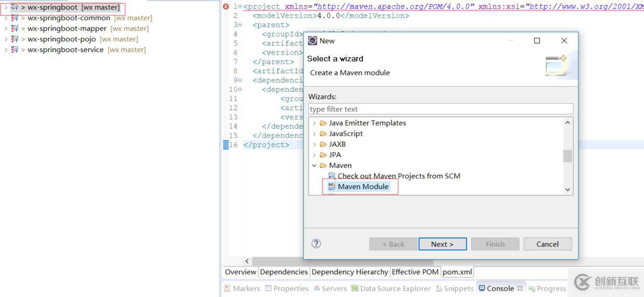Collapse the dependency fold at line 10
This screenshot has width=644, height=297.
(240, 89)
